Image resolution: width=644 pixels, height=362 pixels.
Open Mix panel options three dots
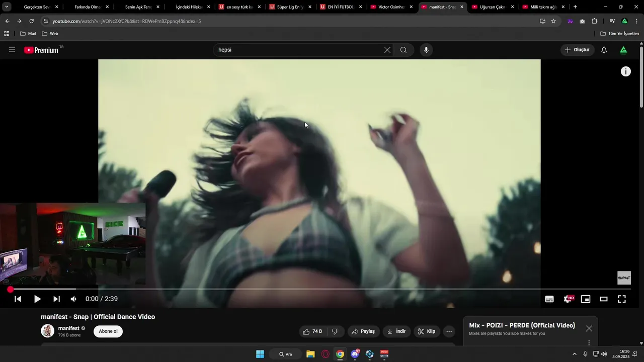[589, 343]
